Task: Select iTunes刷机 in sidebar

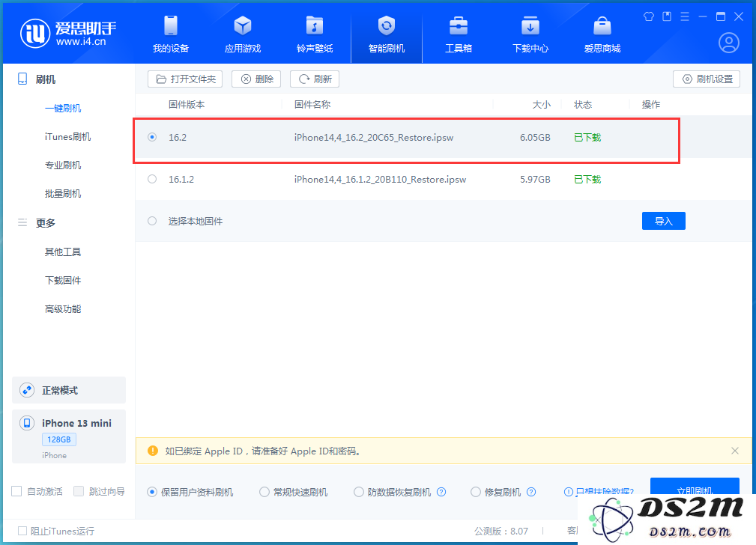Action: [67, 137]
